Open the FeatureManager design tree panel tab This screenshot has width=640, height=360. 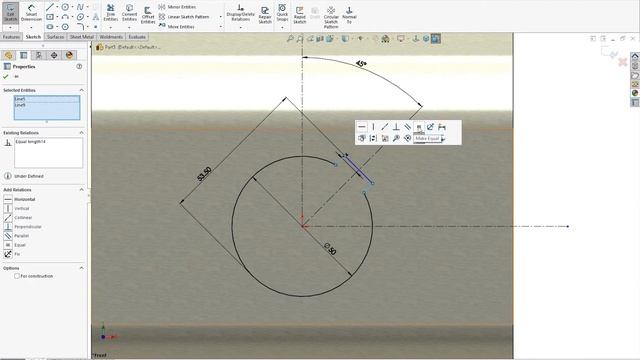point(9,55)
